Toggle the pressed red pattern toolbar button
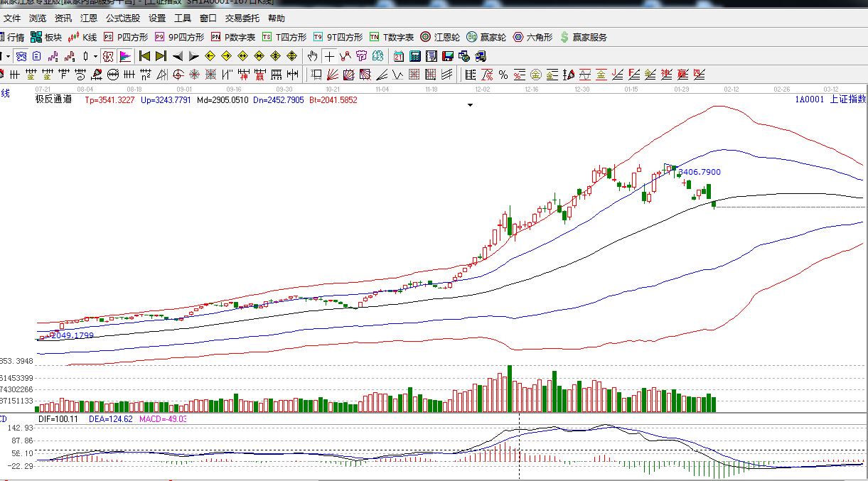868x481 pixels. (x=108, y=56)
